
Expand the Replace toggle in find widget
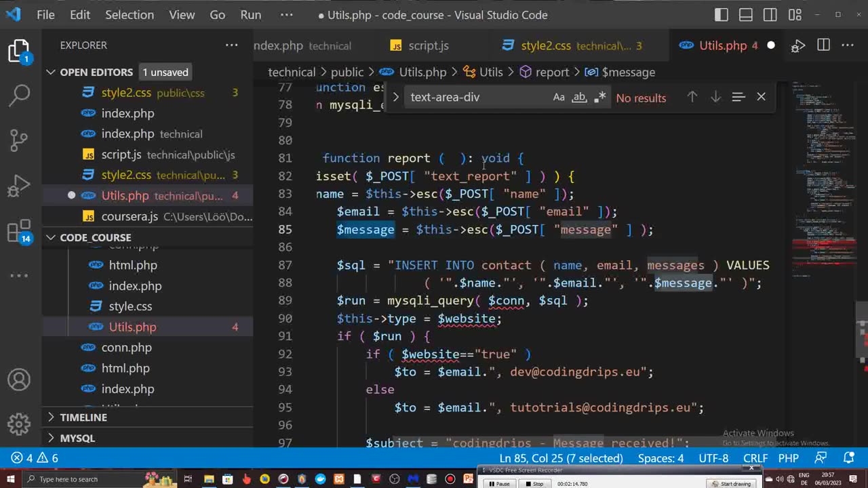[x=396, y=97]
